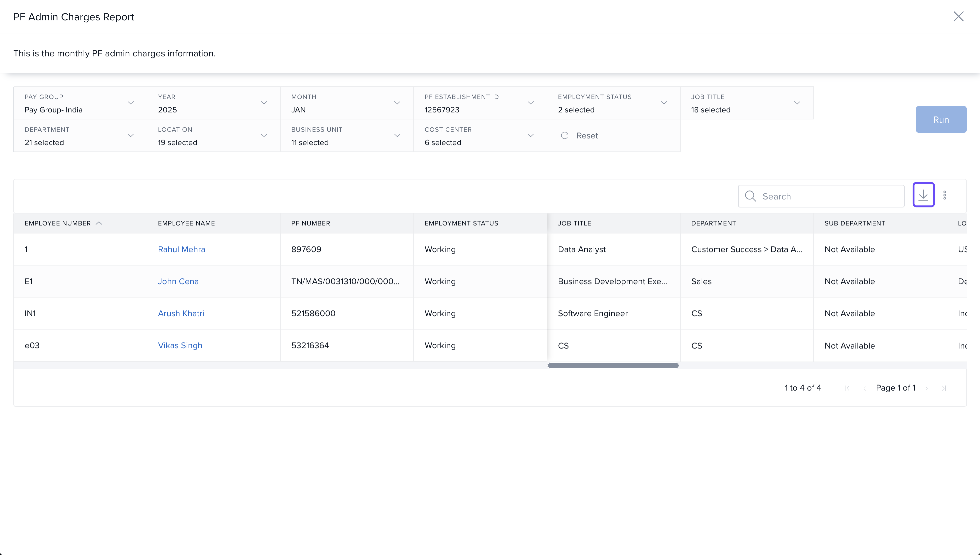This screenshot has height=555, width=980.
Task: Expand the Pay Group dropdown
Action: (130, 103)
